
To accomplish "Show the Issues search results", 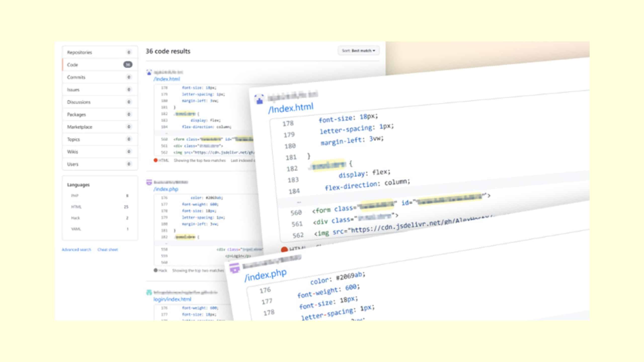I will [100, 89].
